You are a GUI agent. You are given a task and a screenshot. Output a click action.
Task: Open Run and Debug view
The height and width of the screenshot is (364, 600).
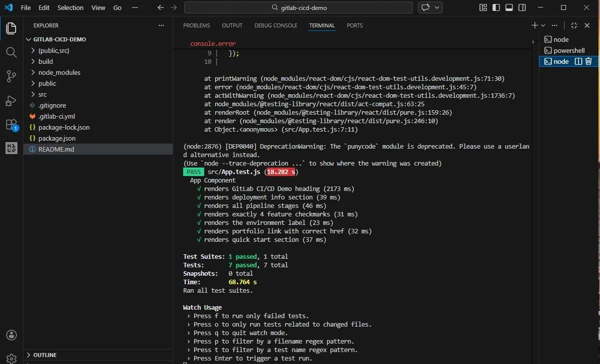click(11, 101)
